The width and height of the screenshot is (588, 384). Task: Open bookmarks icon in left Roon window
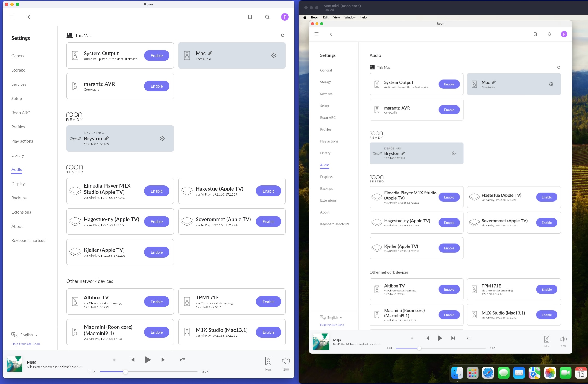(250, 17)
